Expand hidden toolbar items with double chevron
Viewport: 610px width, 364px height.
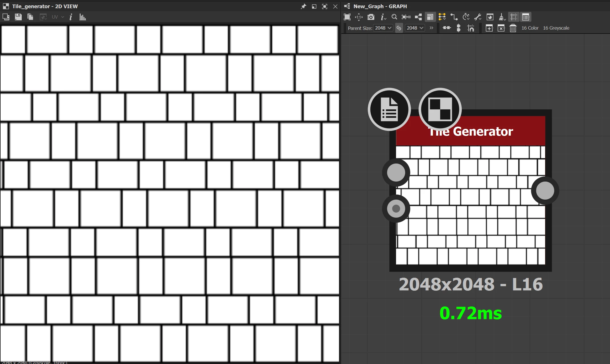click(x=431, y=28)
